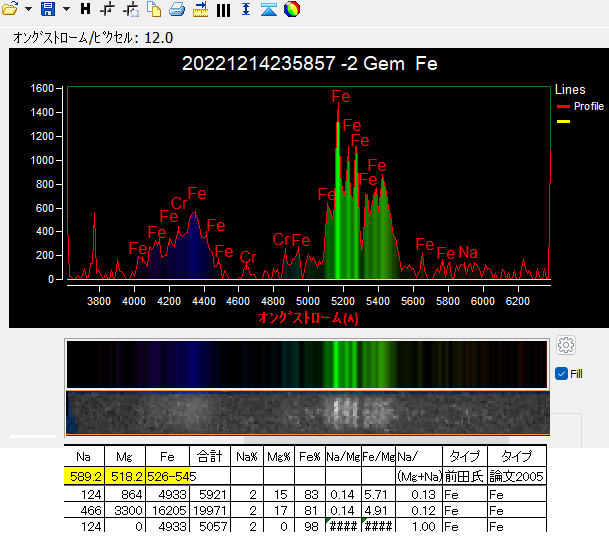The image size is (609, 537).
Task: Click the 論文2005 type cell
Action: (517, 476)
